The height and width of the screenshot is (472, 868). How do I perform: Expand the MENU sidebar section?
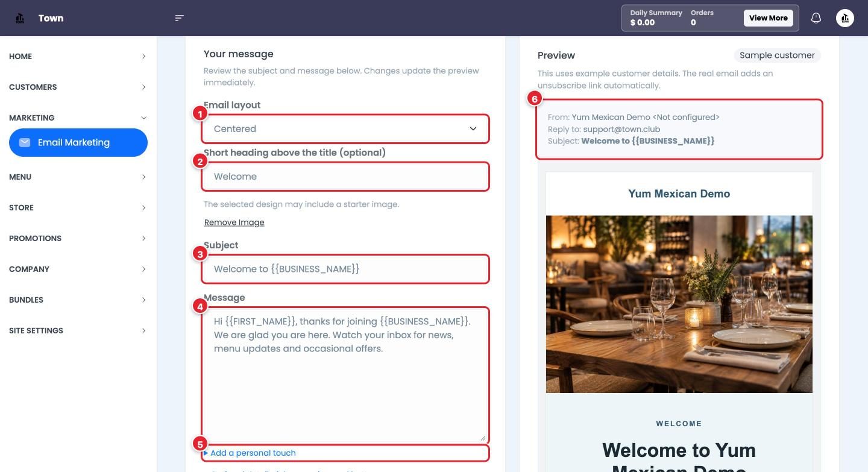coord(78,177)
